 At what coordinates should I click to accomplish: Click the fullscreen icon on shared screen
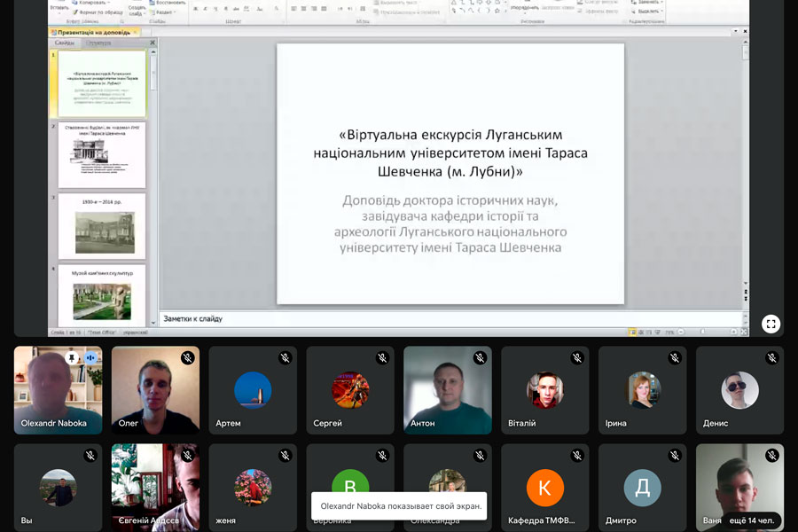click(x=771, y=324)
